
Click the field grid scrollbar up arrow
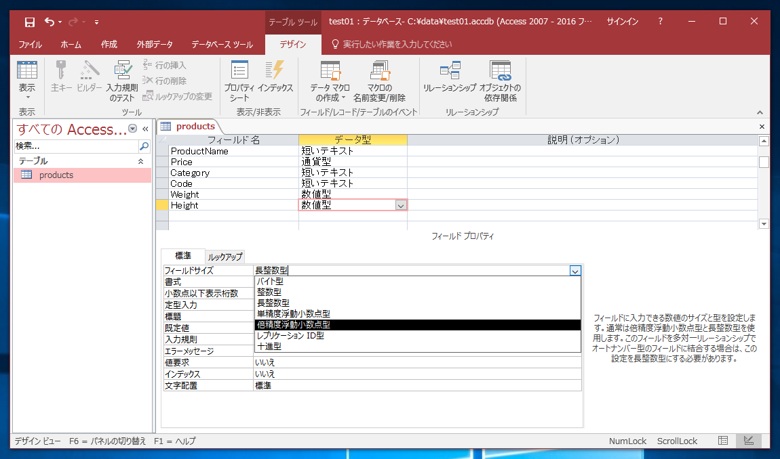tap(764, 141)
